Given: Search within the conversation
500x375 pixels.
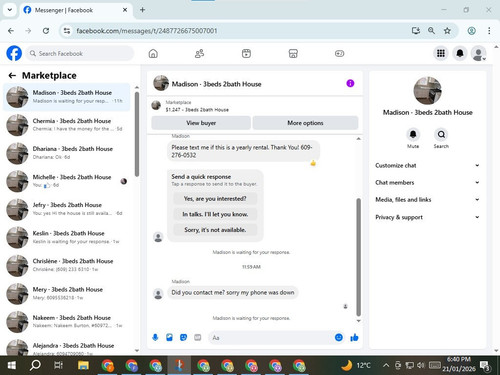Looking at the screenshot, I should click(x=441, y=134).
